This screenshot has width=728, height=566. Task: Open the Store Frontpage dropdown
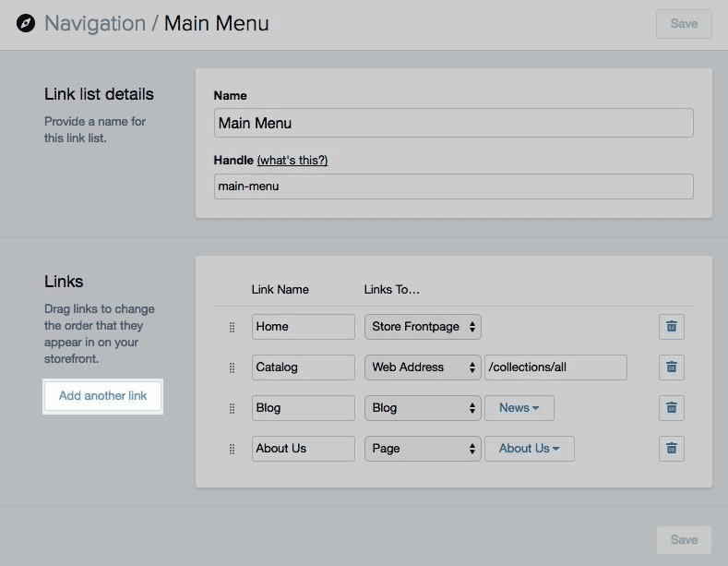tap(423, 326)
